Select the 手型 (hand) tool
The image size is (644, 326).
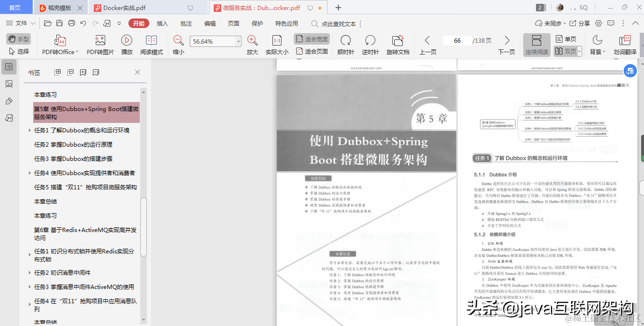(x=18, y=40)
